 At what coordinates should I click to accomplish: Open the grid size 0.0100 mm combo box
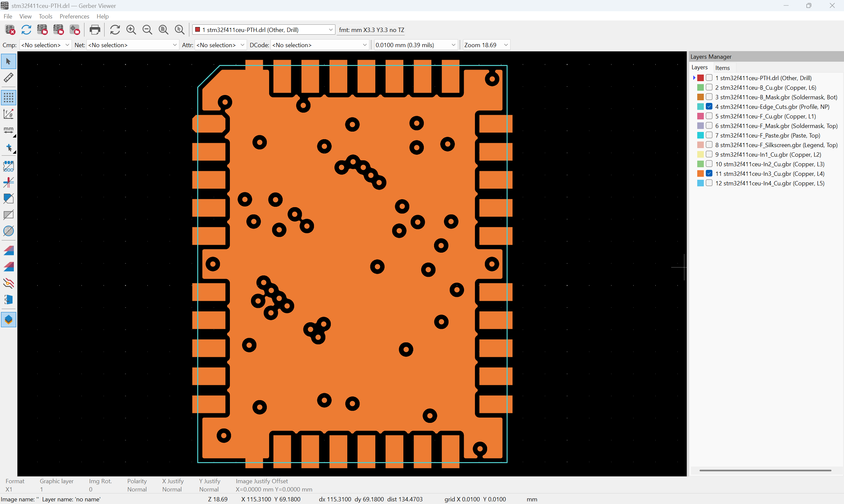pos(416,45)
